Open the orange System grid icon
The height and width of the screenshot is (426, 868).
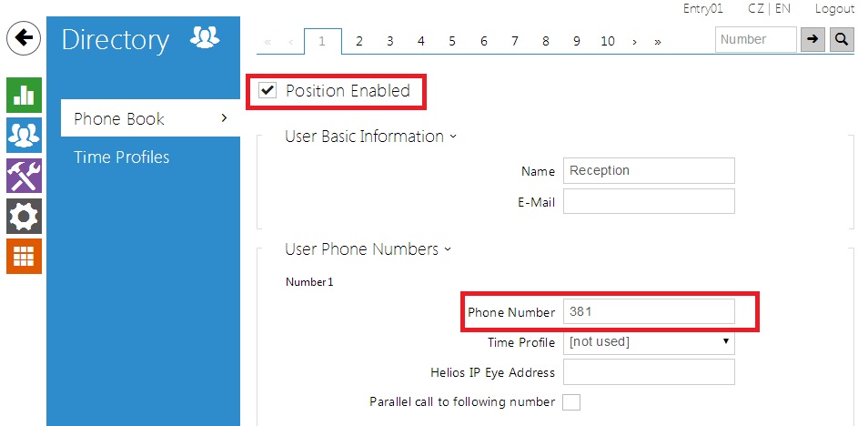24,256
